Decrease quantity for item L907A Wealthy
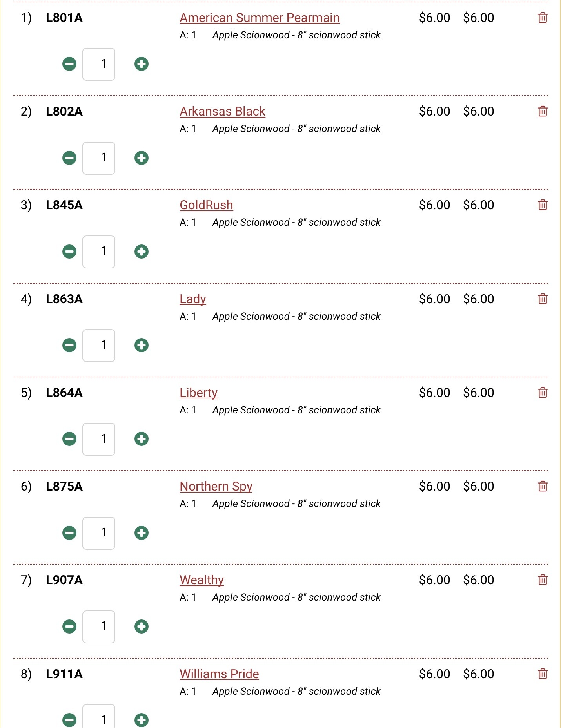The width and height of the screenshot is (561, 728). (69, 627)
